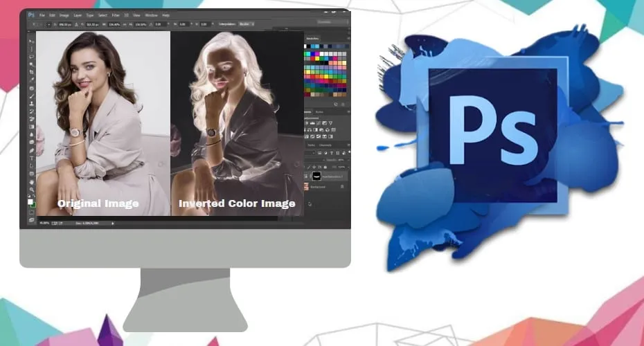Open the Swatches panel flyout menu
The image size is (644, 346).
point(348,38)
